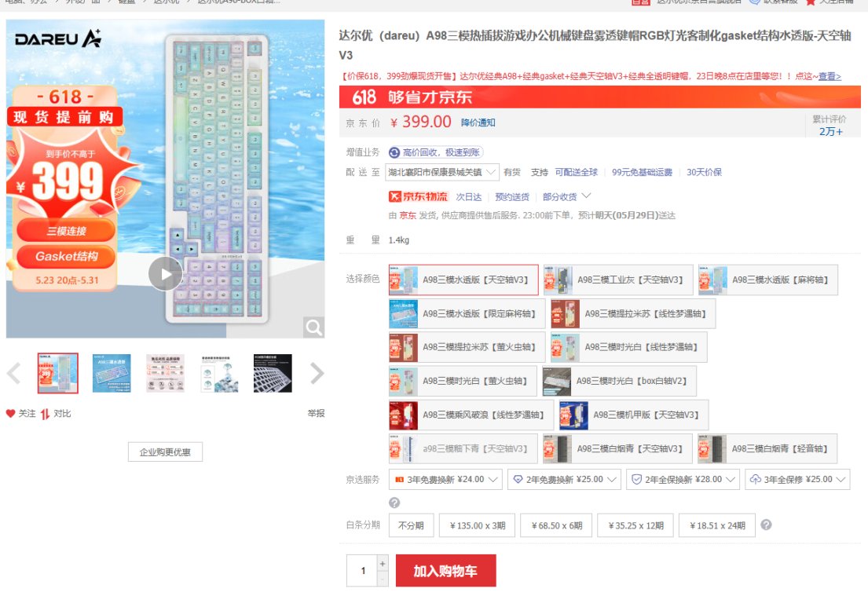The height and width of the screenshot is (596, 868).
Task: Select A98三模工业灰【天空轴V3】 color option
Action: click(617, 280)
